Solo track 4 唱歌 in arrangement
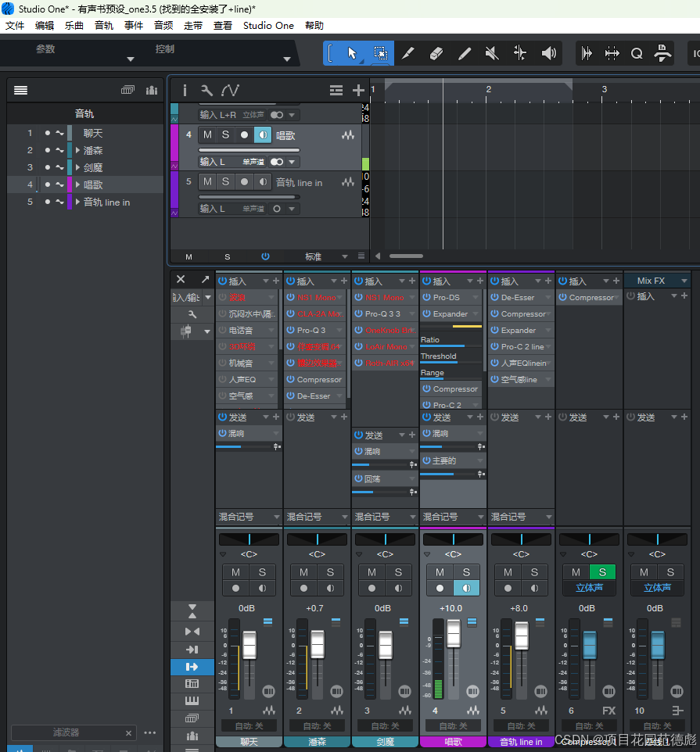The width and height of the screenshot is (700, 752). click(225, 134)
